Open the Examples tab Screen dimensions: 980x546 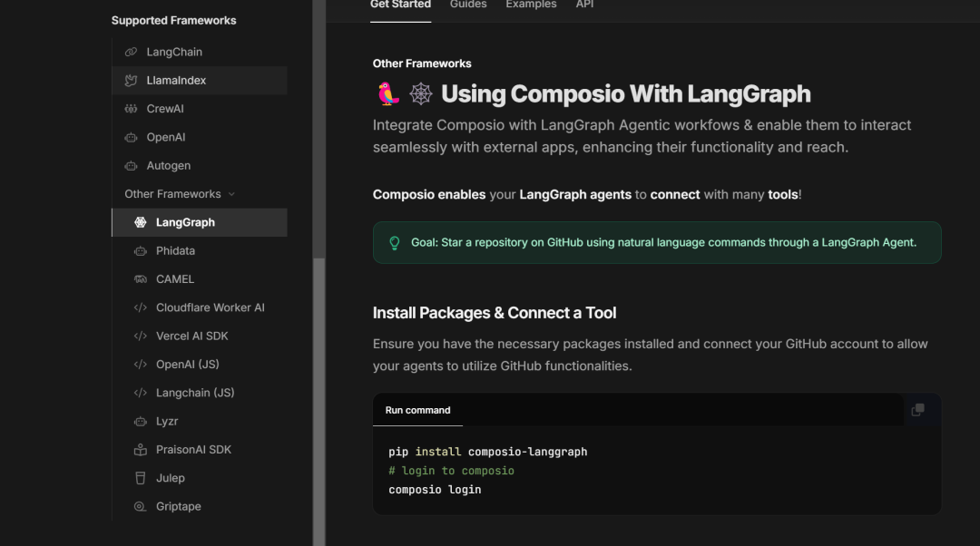pos(531,5)
